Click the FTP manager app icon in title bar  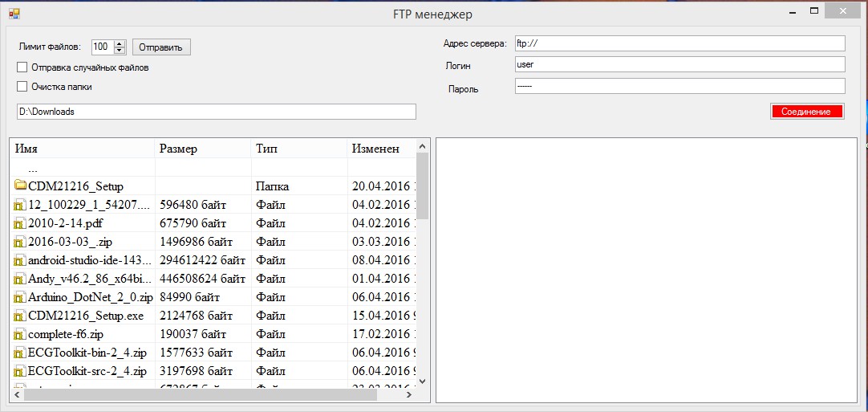(x=14, y=14)
